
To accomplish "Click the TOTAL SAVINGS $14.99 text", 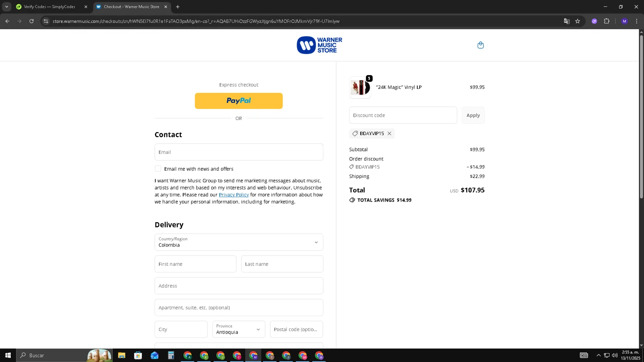I will point(384,200).
